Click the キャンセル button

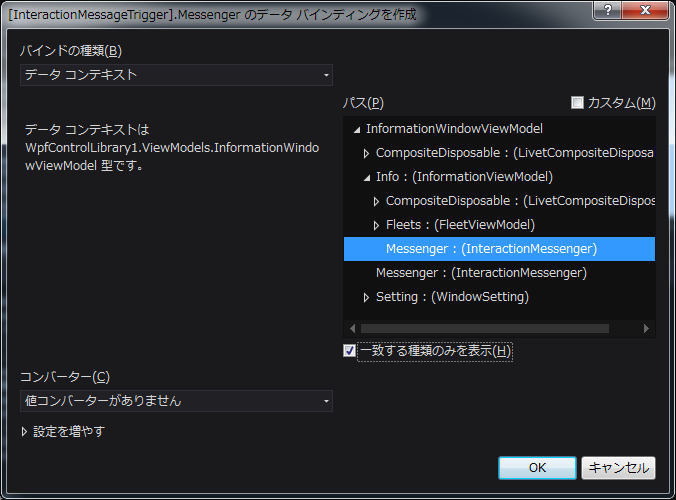pos(618,468)
